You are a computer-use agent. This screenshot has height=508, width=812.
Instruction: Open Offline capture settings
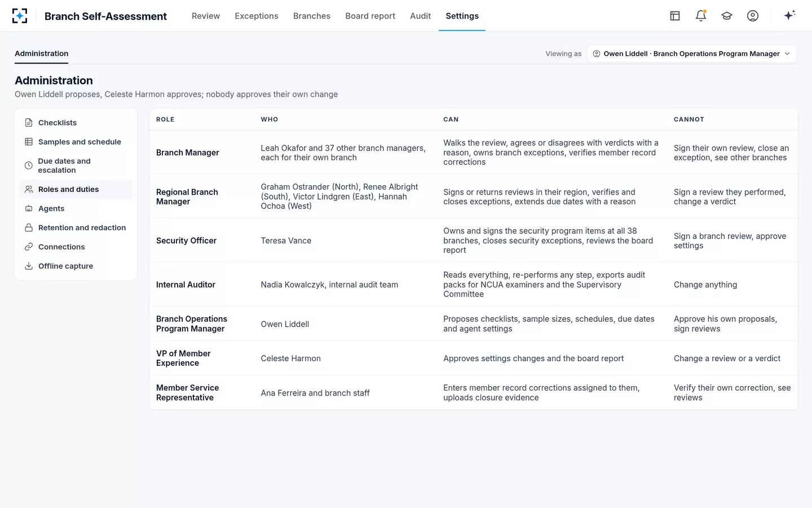[x=76, y=266]
